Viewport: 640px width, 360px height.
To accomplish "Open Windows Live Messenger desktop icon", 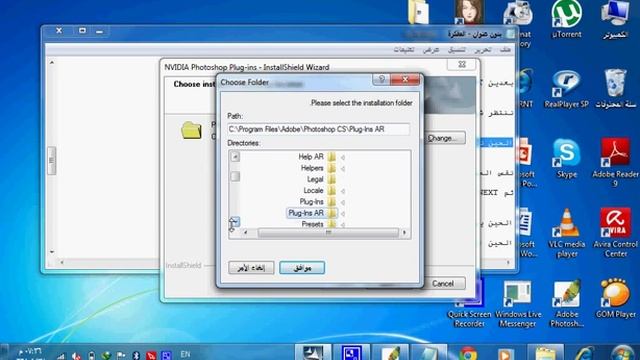I will pyautogui.click(x=518, y=303).
